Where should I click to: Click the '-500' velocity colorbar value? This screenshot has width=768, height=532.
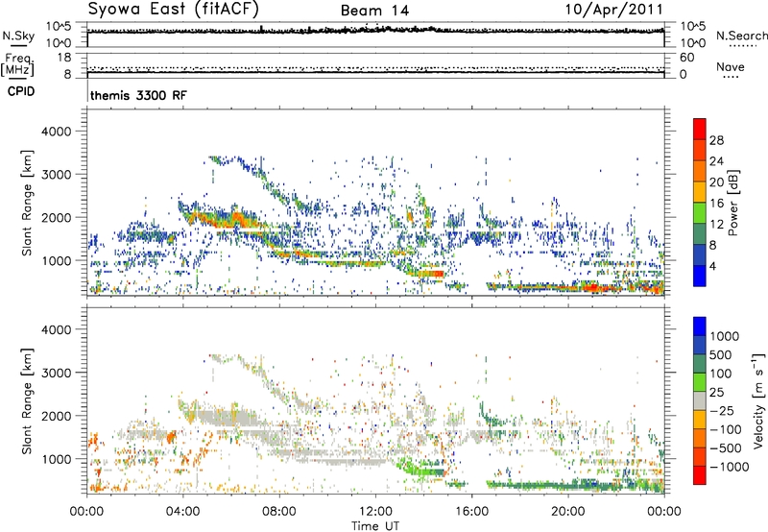click(726, 447)
